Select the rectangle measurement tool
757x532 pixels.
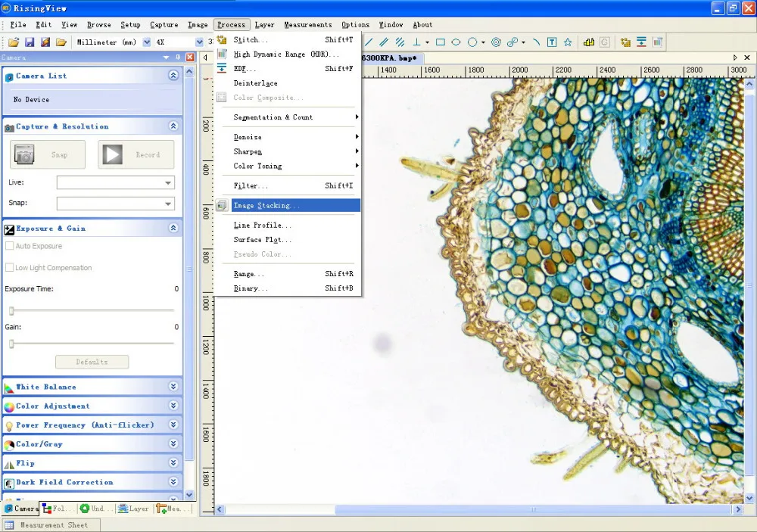[440, 42]
